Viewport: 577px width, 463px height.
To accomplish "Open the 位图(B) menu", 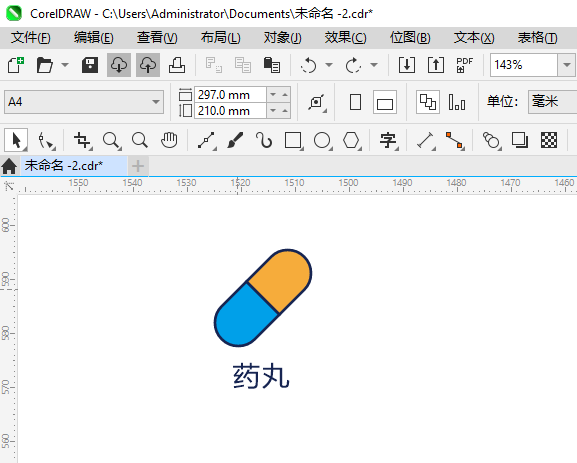I will pos(410,38).
